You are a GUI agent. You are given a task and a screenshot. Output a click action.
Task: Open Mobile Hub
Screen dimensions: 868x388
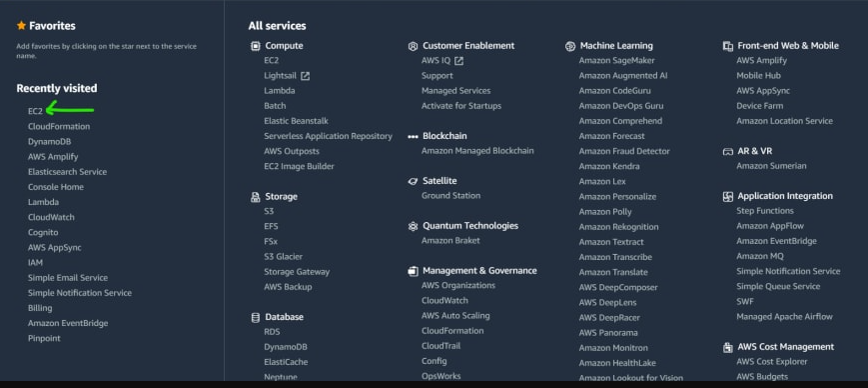[x=758, y=76]
